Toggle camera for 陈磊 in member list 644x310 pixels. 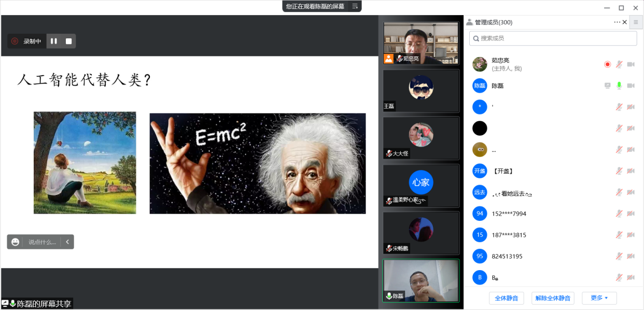coord(631,86)
